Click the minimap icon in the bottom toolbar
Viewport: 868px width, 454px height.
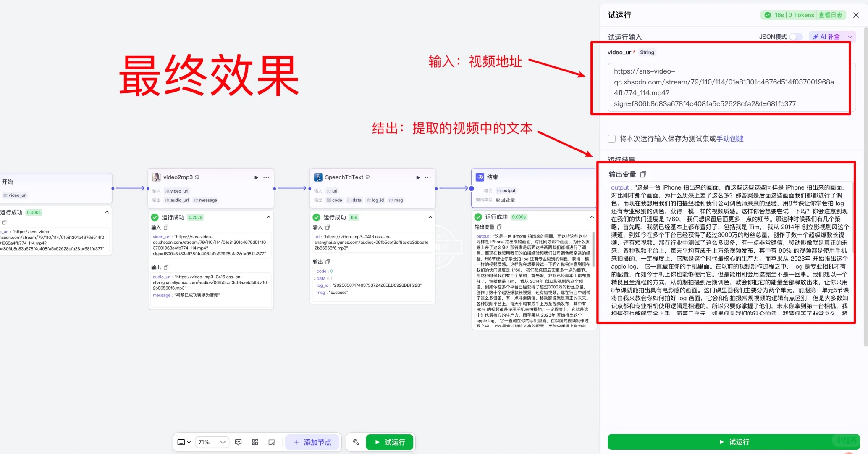pos(272,442)
